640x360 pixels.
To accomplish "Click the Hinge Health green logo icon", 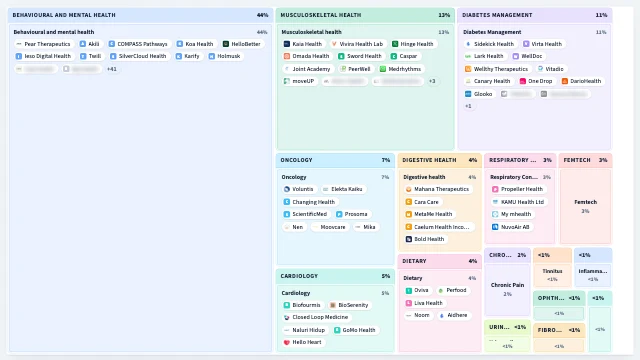I will pyautogui.click(x=395, y=44).
